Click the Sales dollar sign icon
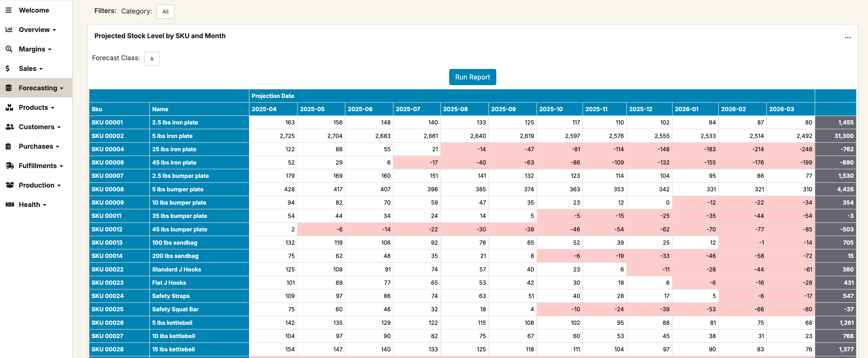 [x=9, y=68]
